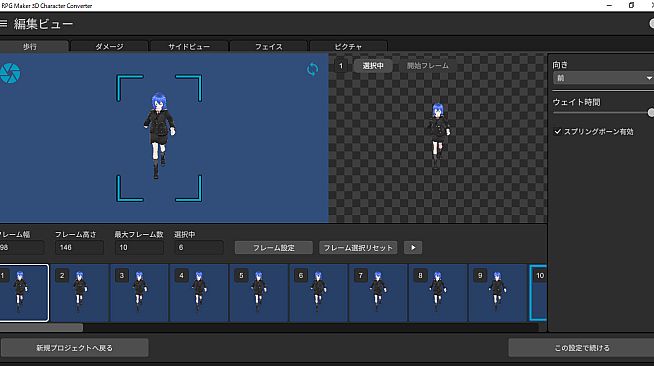Click the frame number 1 badge in preview
Screen dimensions: 654x366
click(341, 66)
